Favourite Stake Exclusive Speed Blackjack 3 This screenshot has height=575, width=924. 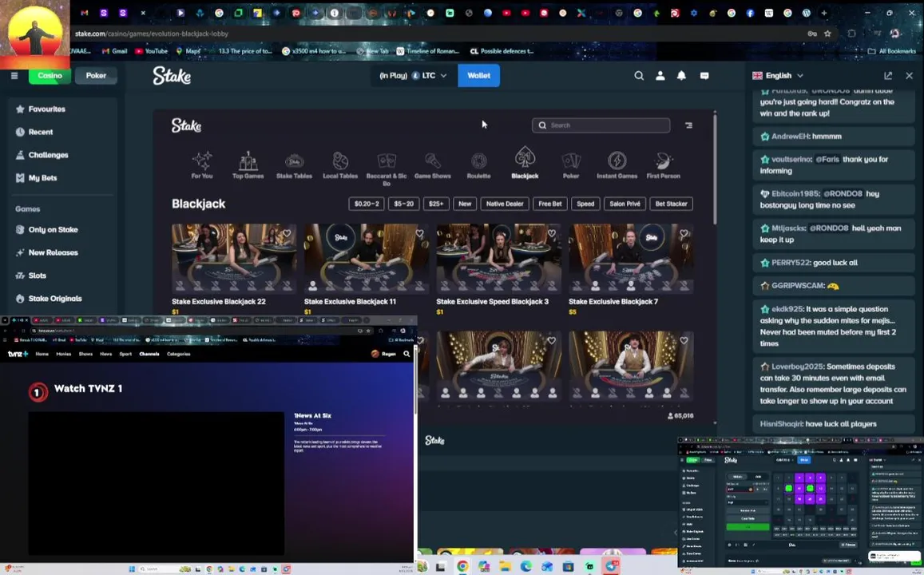pos(552,233)
